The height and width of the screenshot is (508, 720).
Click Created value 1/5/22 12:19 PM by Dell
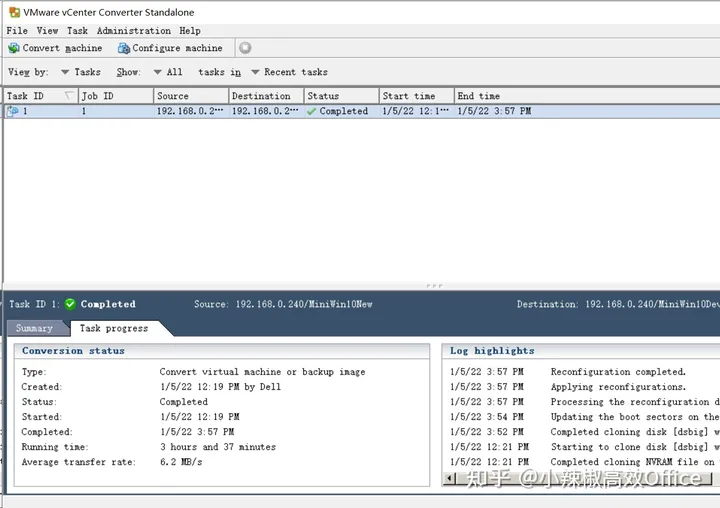pyautogui.click(x=220, y=387)
